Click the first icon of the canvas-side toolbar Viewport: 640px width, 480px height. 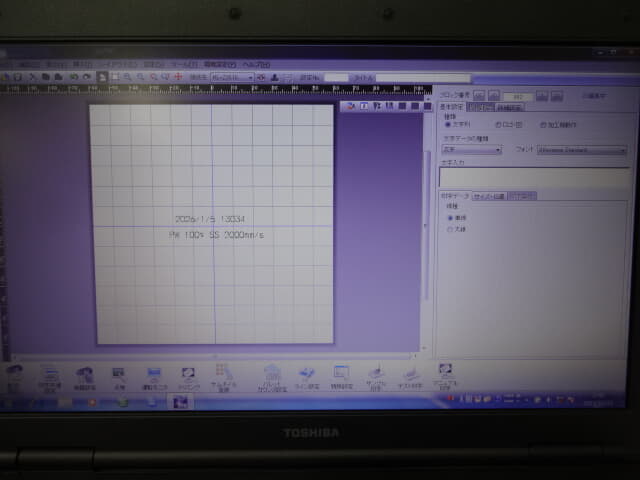coord(350,106)
